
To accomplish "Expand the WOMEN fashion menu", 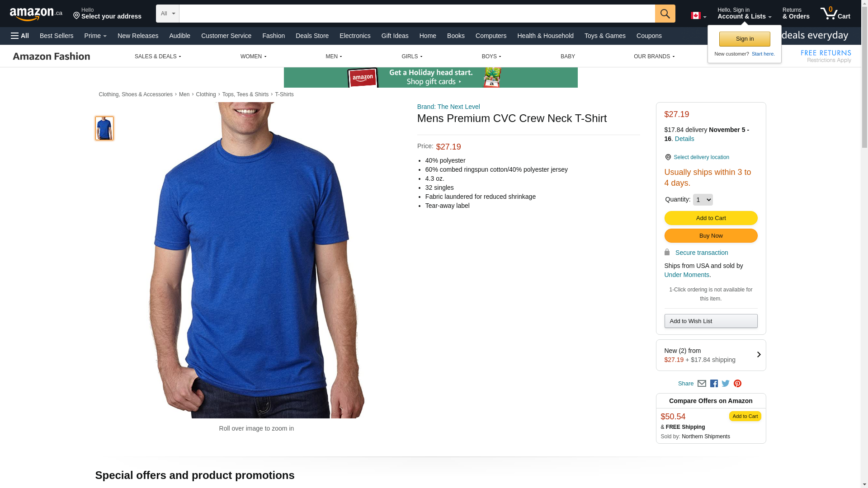I will [x=253, y=56].
